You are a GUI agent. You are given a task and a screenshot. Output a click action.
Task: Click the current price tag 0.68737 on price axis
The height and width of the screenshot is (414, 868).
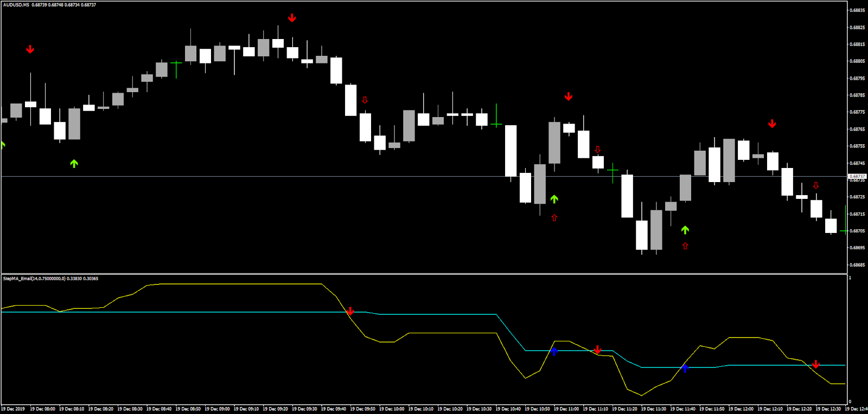coord(857,176)
